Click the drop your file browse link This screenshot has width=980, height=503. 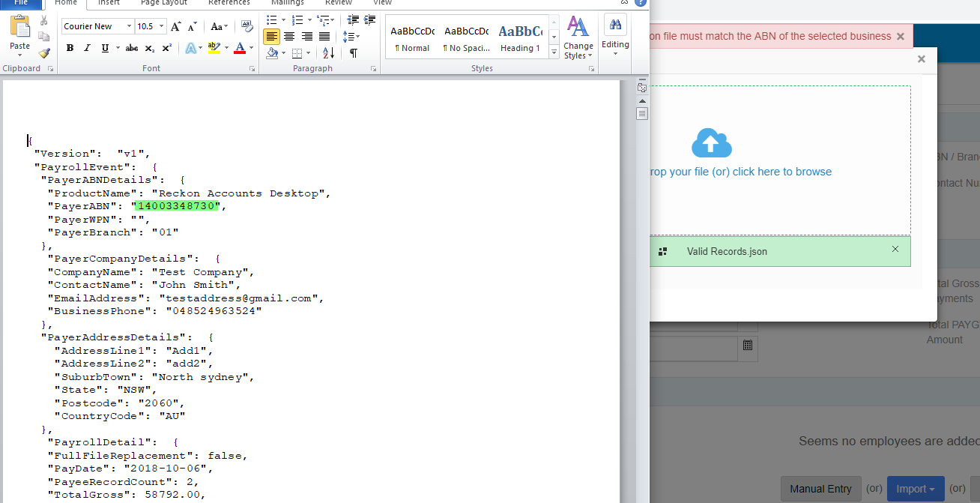pyautogui.click(x=740, y=172)
